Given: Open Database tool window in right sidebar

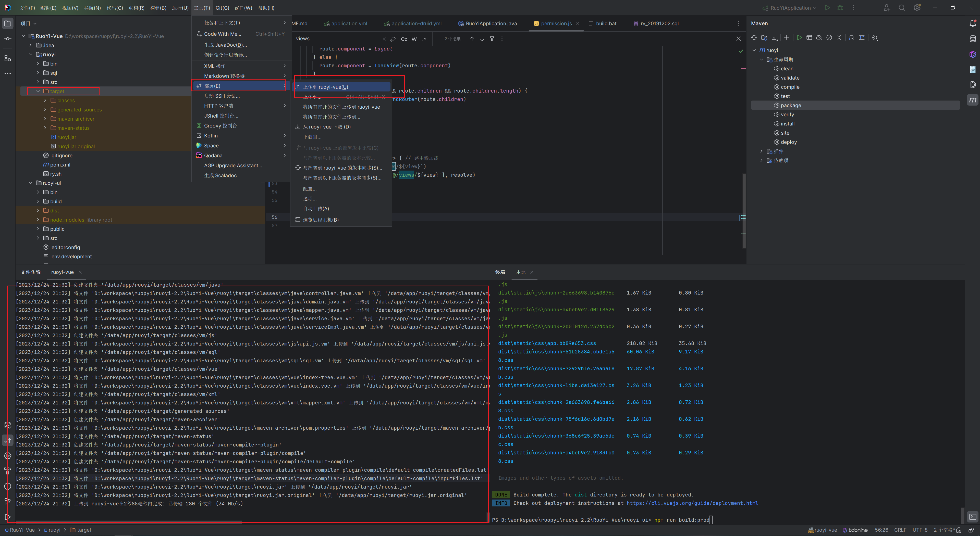Looking at the screenshot, I should point(972,39).
